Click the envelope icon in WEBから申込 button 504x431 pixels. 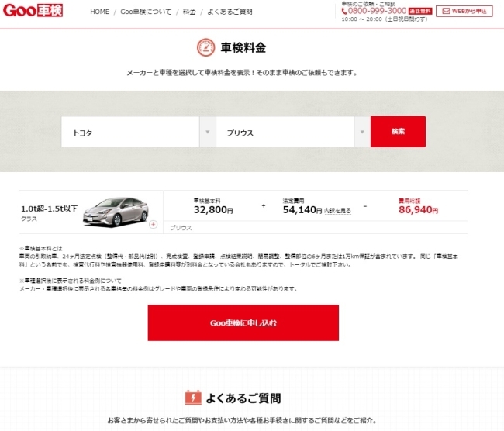(x=446, y=12)
